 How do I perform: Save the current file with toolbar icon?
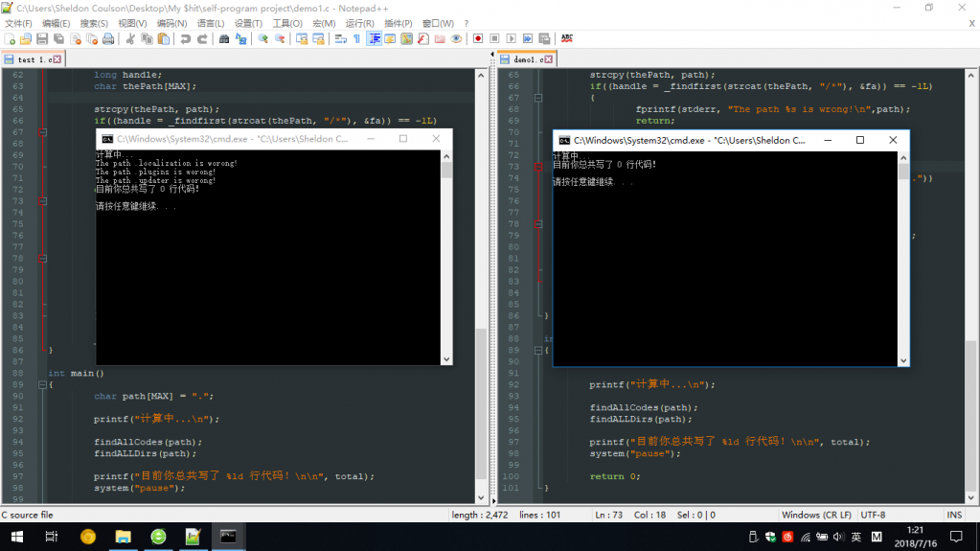coord(42,38)
